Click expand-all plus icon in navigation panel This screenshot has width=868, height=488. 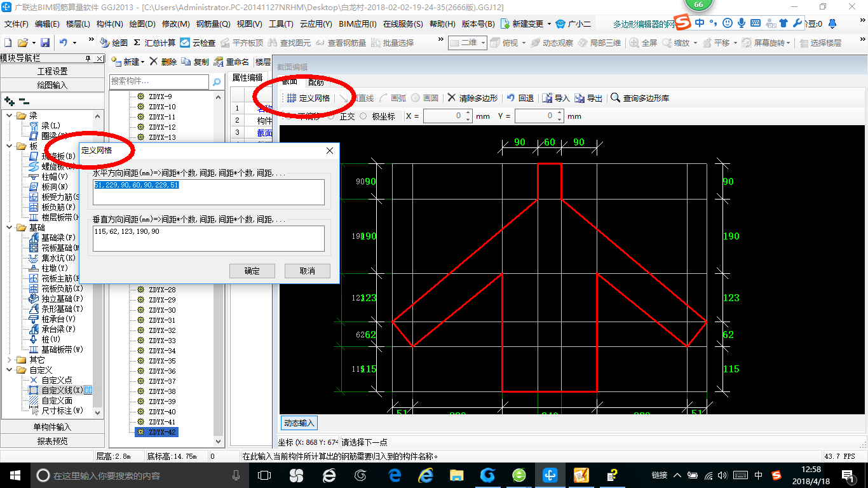pos(9,100)
